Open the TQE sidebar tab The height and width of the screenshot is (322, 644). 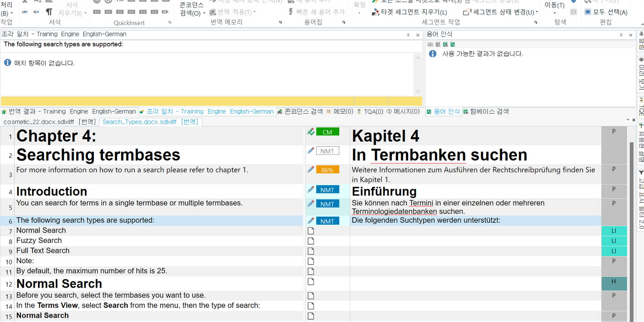[x=641, y=107]
